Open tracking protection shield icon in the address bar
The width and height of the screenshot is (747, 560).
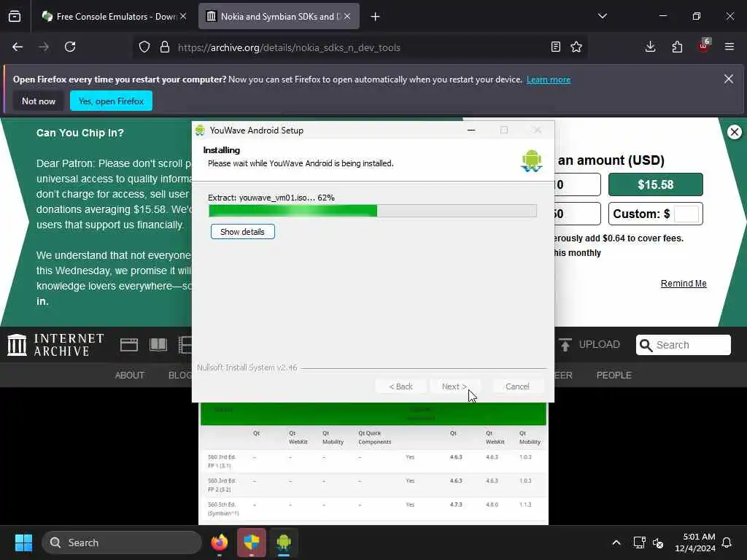[x=144, y=47]
